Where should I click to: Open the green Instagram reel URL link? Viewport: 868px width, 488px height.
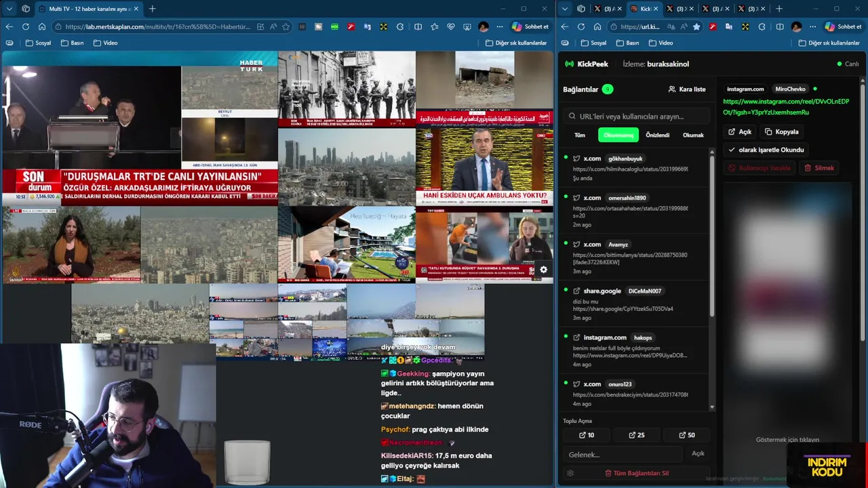pyautogui.click(x=786, y=106)
